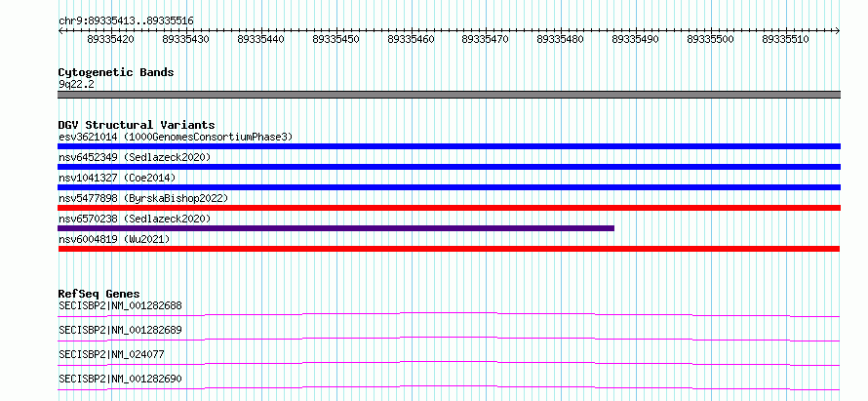Click ruler position 89335420

[x=112, y=39]
